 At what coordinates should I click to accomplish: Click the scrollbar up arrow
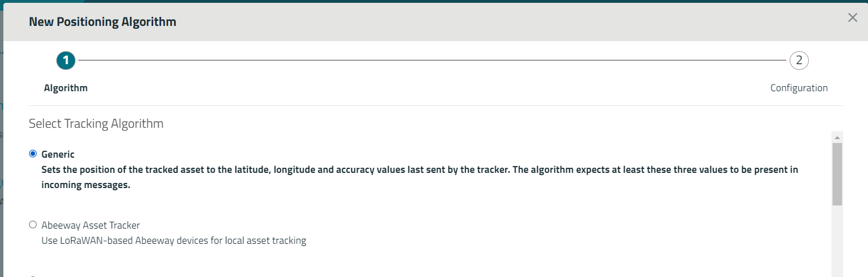click(837, 137)
